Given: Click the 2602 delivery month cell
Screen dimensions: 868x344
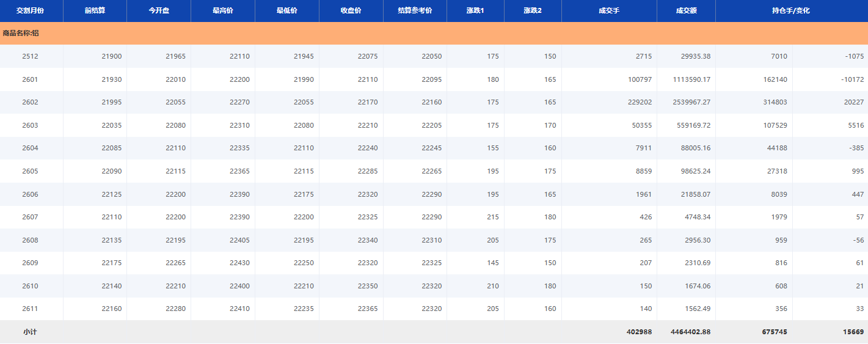Looking at the screenshot, I should tap(30, 103).
